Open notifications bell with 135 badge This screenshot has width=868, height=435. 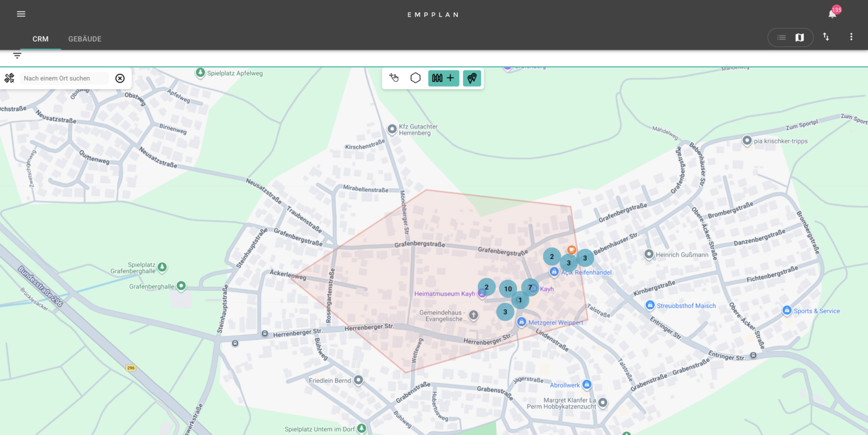coord(833,14)
